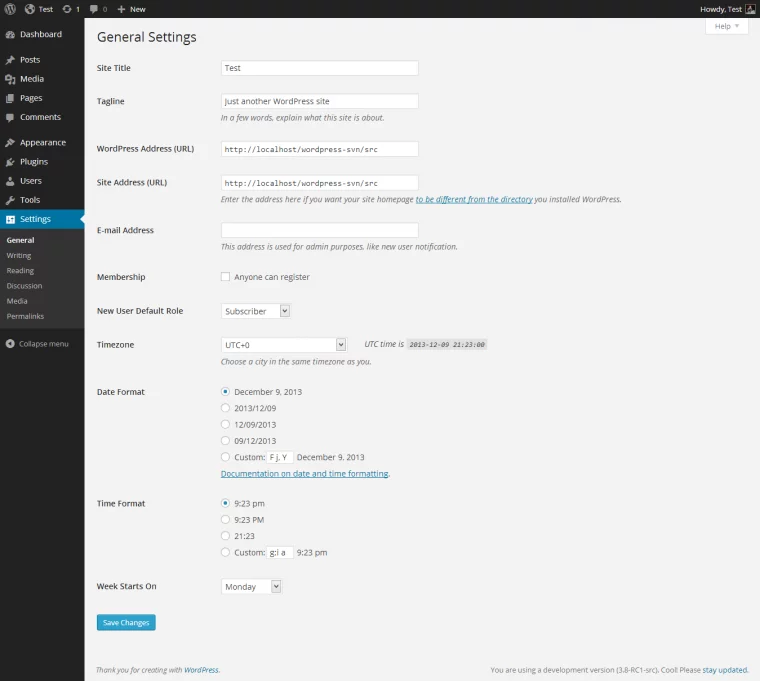Open Documentation on date and time formatting
Image resolution: width=760 pixels, height=681 pixels.
pyautogui.click(x=304, y=474)
